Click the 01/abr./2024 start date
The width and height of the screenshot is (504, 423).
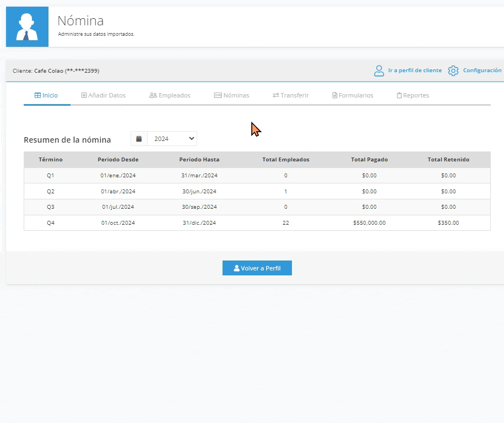[x=118, y=192]
